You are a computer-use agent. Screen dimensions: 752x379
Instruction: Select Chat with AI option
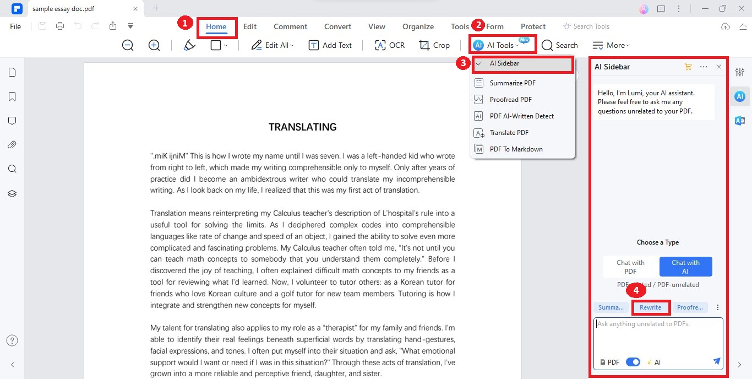pos(685,267)
